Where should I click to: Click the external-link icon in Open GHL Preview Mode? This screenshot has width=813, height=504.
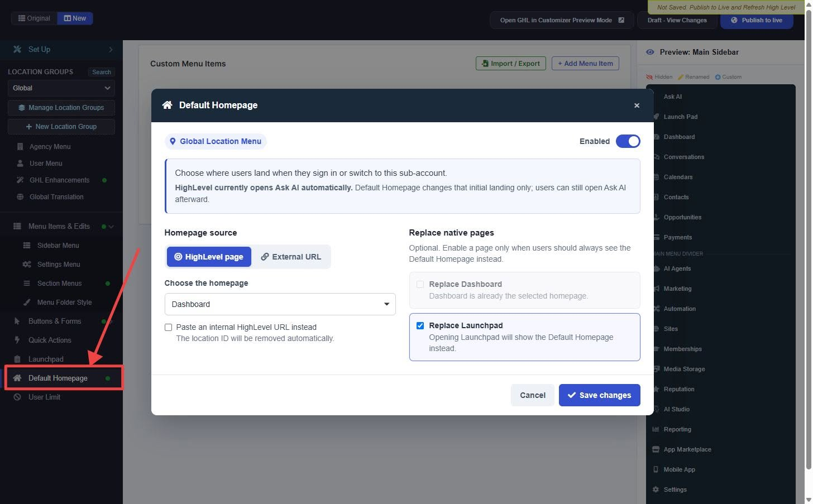tap(621, 20)
